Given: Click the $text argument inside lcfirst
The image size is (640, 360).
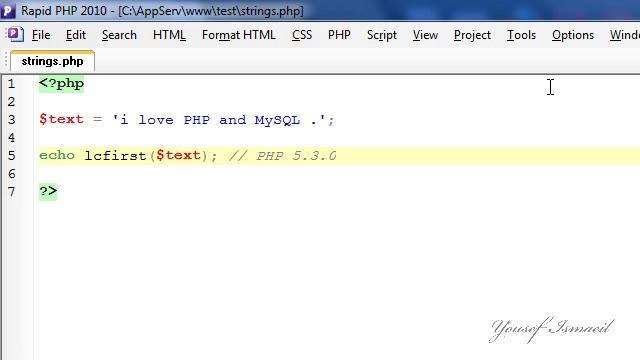Looking at the screenshot, I should (178, 155).
